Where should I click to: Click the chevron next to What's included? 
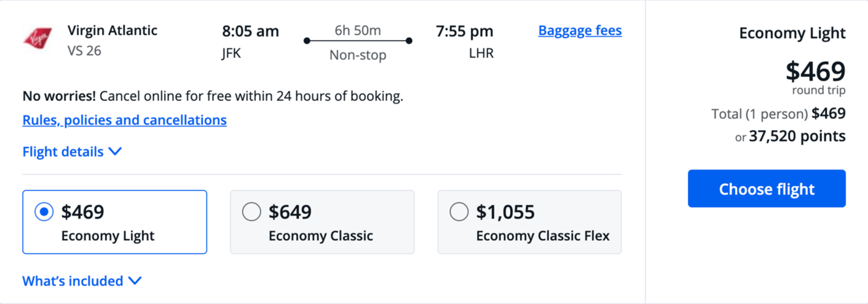[135, 281]
